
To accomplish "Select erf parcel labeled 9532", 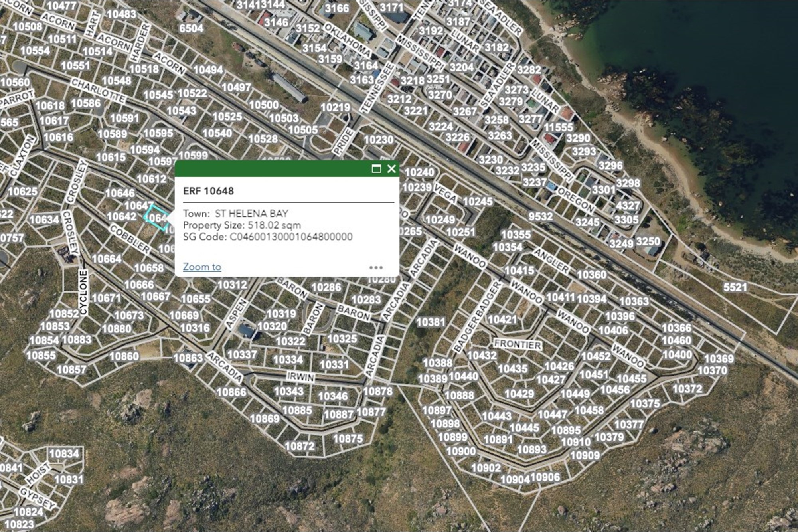I will (541, 216).
